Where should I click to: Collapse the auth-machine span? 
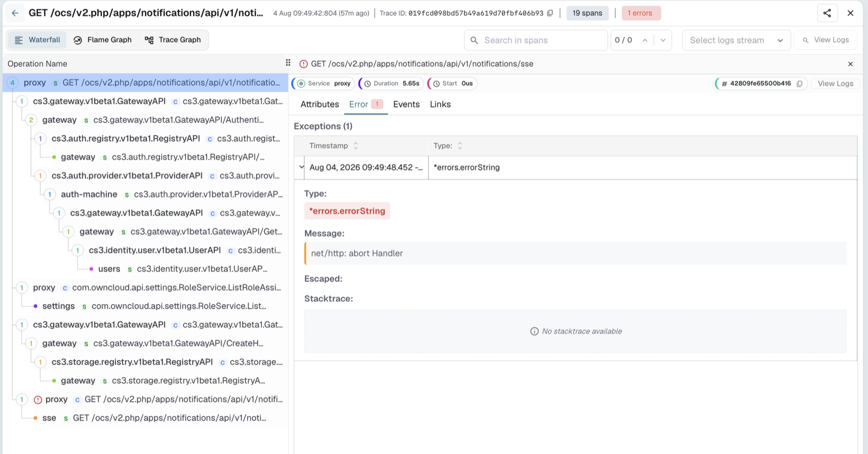(x=49, y=194)
